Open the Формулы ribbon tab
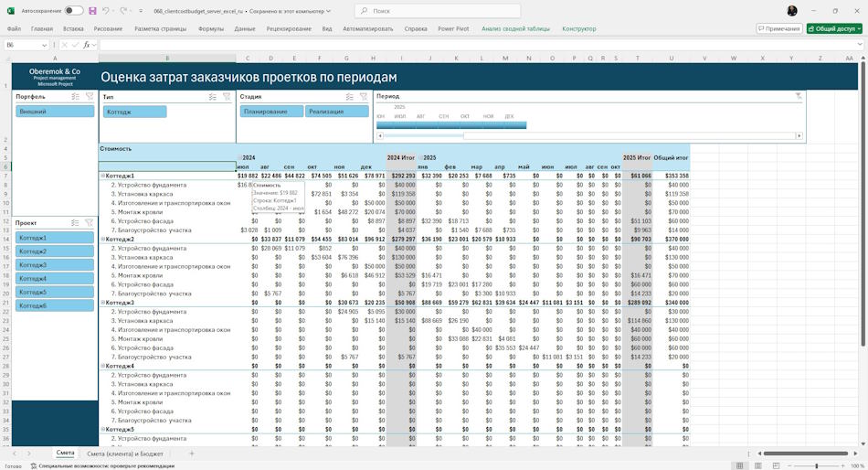Viewport: 868px width, 470px height. [x=211, y=29]
